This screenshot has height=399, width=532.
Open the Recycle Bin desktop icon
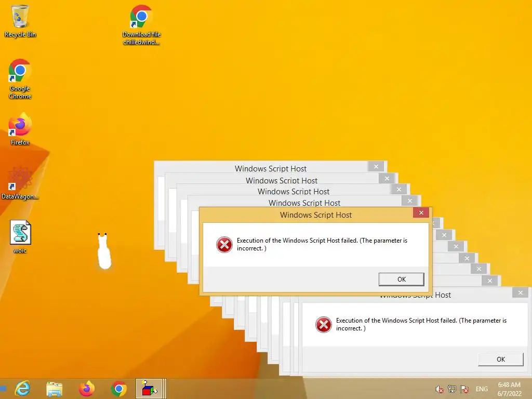(20, 21)
